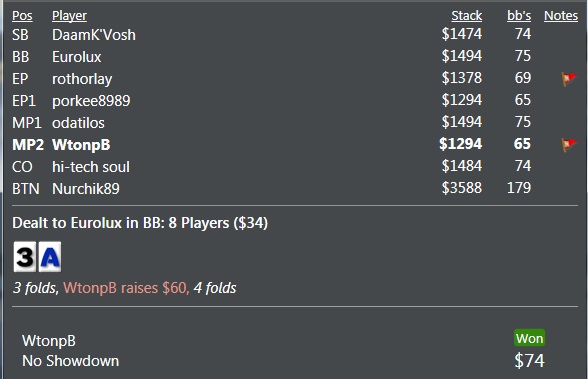Click the Notes column header

[x=561, y=16]
